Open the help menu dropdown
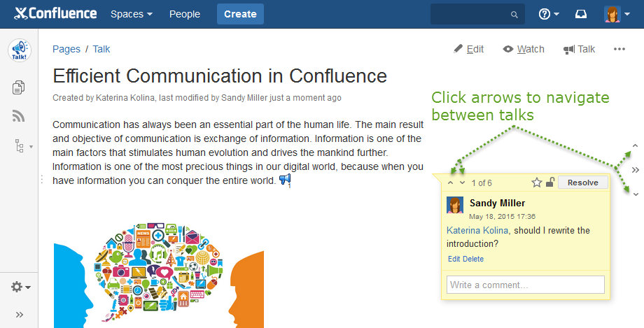Image resolution: width=644 pixels, height=328 pixels. (548, 14)
